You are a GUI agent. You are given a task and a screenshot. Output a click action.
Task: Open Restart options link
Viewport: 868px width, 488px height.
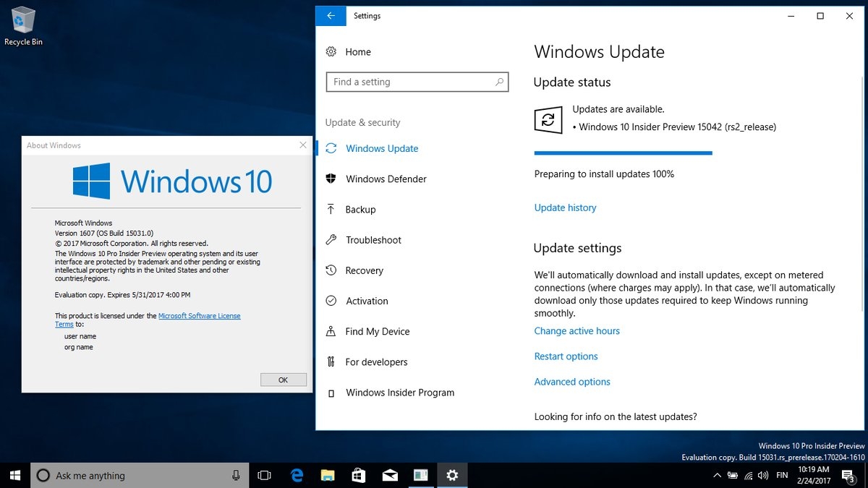pos(566,356)
